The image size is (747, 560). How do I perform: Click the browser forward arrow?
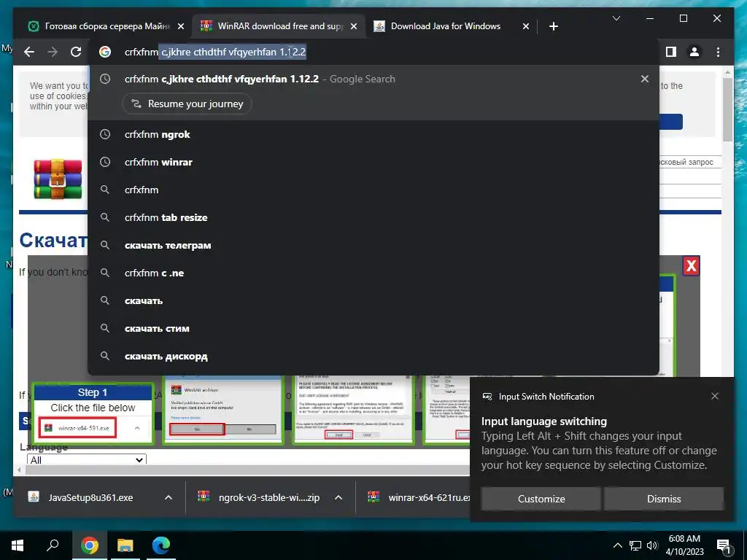tap(53, 52)
